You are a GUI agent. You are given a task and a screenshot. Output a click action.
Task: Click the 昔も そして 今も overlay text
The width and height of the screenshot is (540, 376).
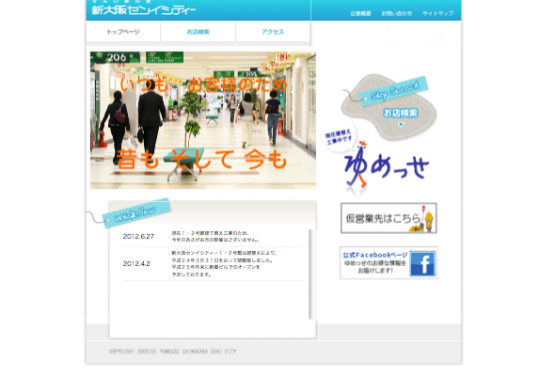pos(202,160)
